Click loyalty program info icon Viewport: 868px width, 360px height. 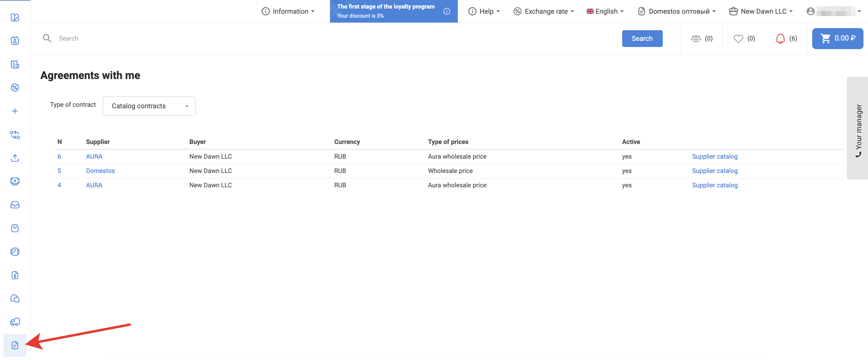447,11
